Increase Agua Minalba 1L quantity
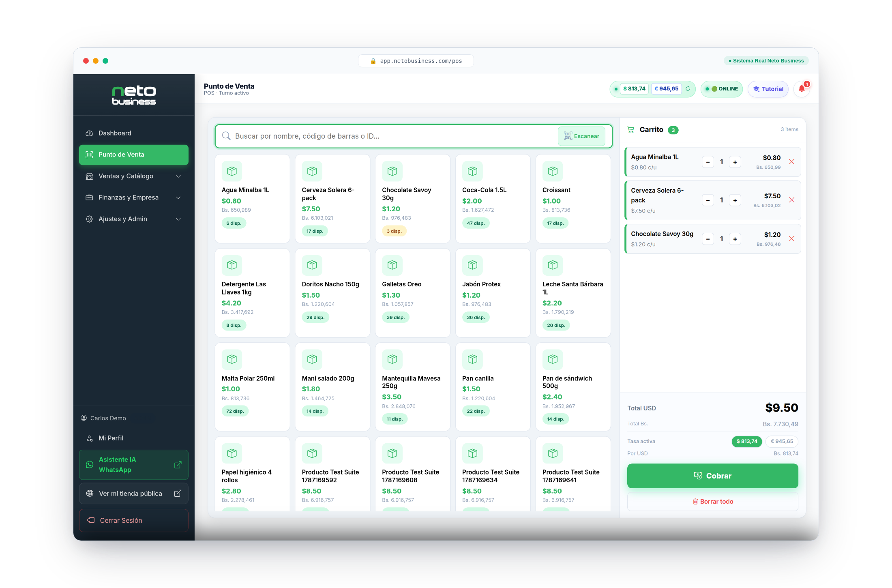This screenshot has width=892, height=588. (x=735, y=162)
